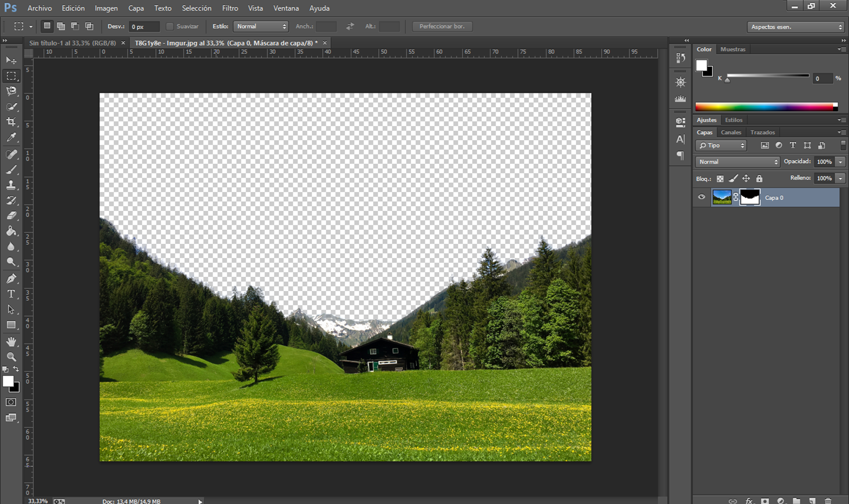
Task: Select the Spot Healing Brush tool
Action: 11,154
